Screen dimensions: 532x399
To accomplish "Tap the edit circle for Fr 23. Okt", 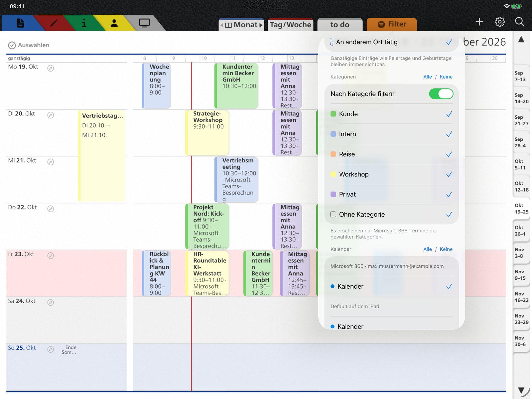I will coord(51,256).
